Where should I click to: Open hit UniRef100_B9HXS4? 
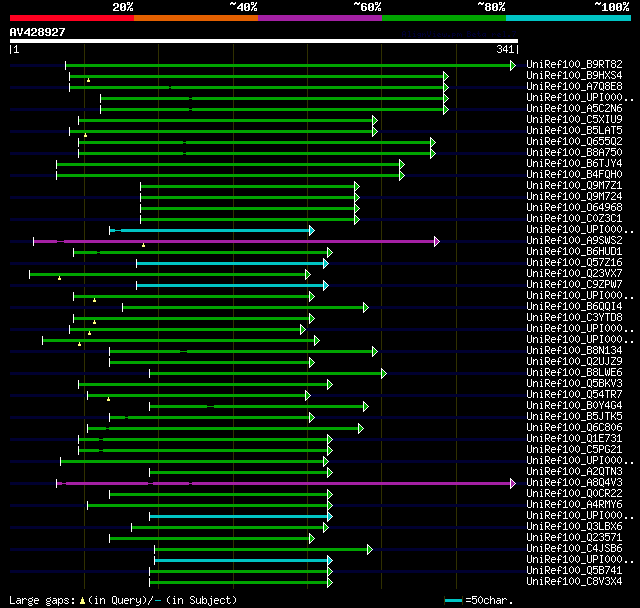pos(574,75)
